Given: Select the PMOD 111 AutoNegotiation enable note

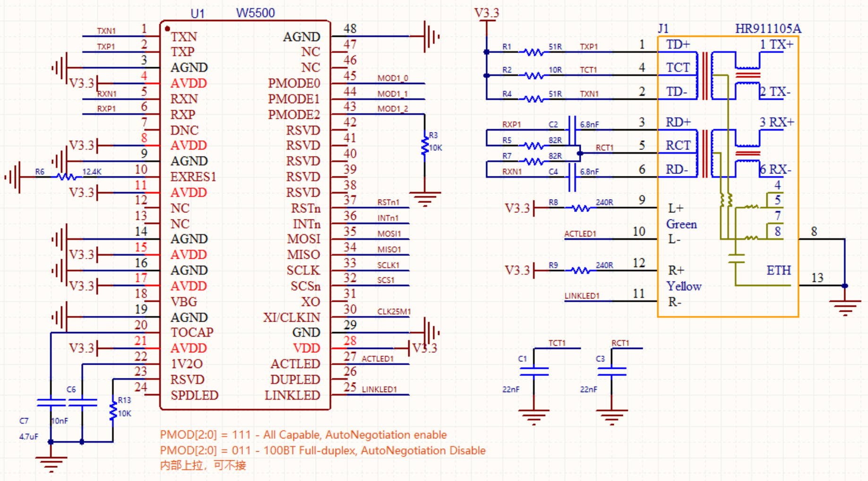Looking at the screenshot, I should coord(303,435).
